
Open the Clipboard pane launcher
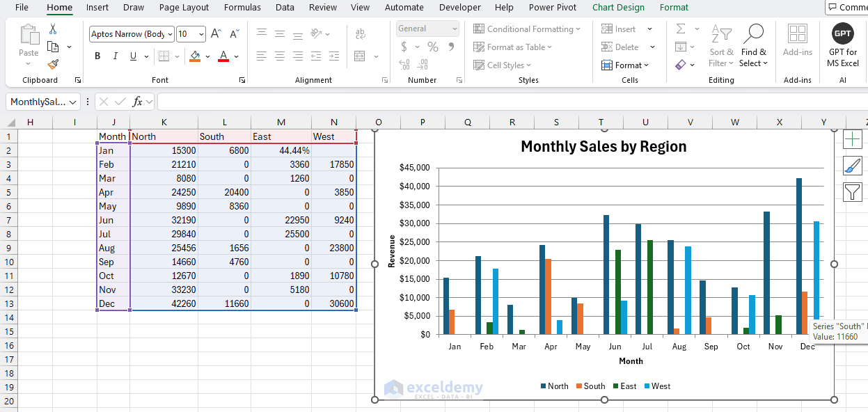click(78, 80)
